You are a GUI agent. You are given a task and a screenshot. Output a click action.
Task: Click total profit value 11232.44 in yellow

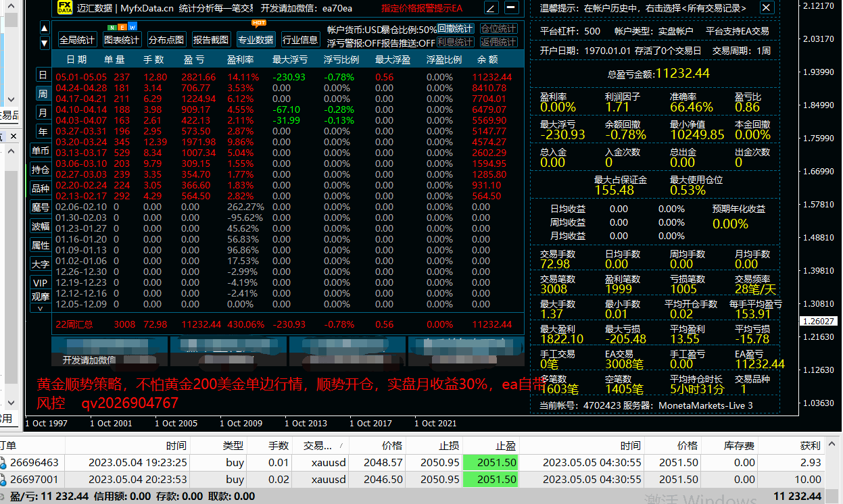click(x=683, y=73)
